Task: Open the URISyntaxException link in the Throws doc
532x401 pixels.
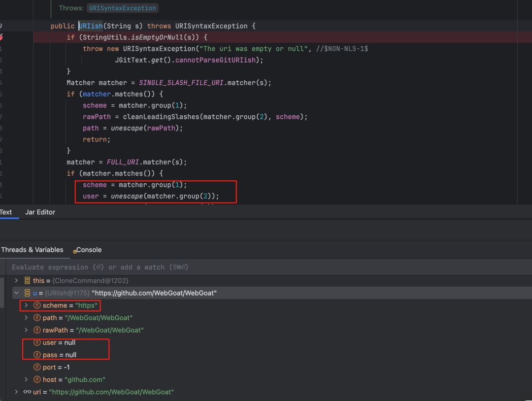Action: pos(123,8)
